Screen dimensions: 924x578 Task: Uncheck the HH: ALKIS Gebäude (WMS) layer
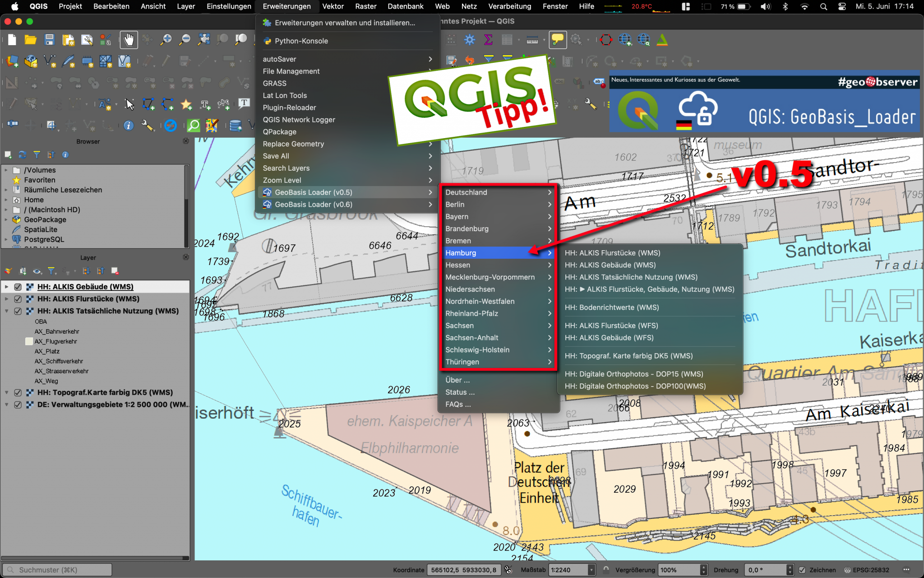18,287
